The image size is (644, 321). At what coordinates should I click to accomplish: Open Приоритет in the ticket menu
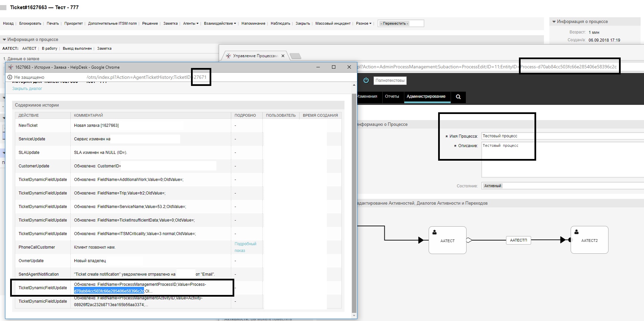(73, 23)
